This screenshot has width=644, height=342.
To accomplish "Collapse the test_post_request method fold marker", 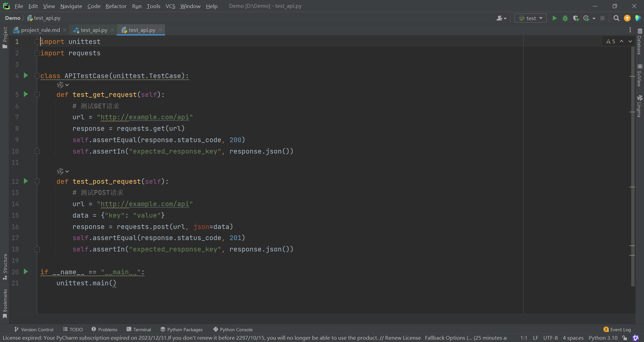I will point(37,181).
